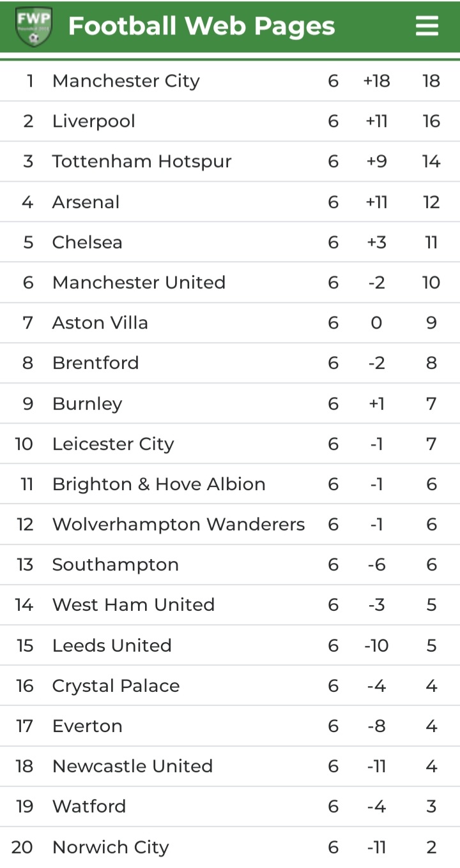Open Leicester City entry
Viewport: 460px width, 868px height.
click(x=113, y=444)
